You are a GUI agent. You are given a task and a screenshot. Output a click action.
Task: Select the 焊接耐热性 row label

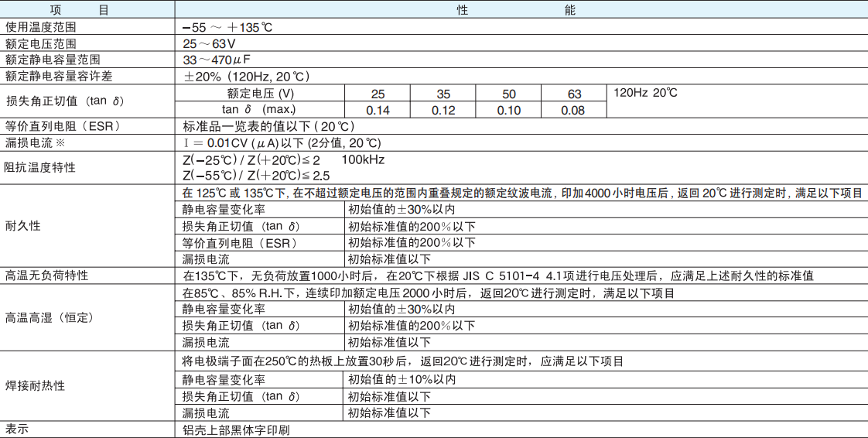36,385
